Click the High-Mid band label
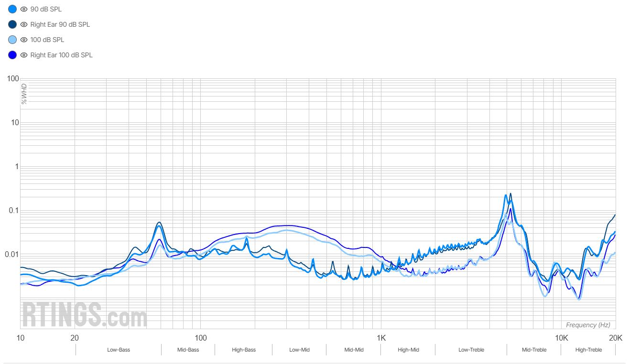 click(x=408, y=350)
